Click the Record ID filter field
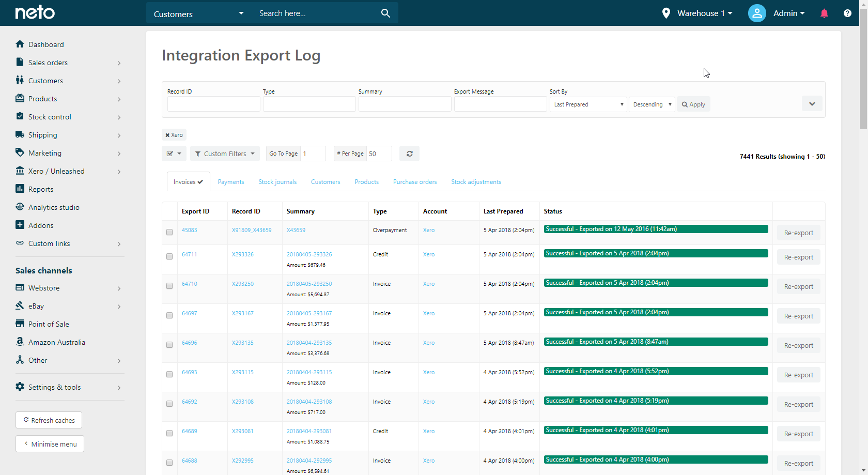868x475 pixels. [214, 104]
